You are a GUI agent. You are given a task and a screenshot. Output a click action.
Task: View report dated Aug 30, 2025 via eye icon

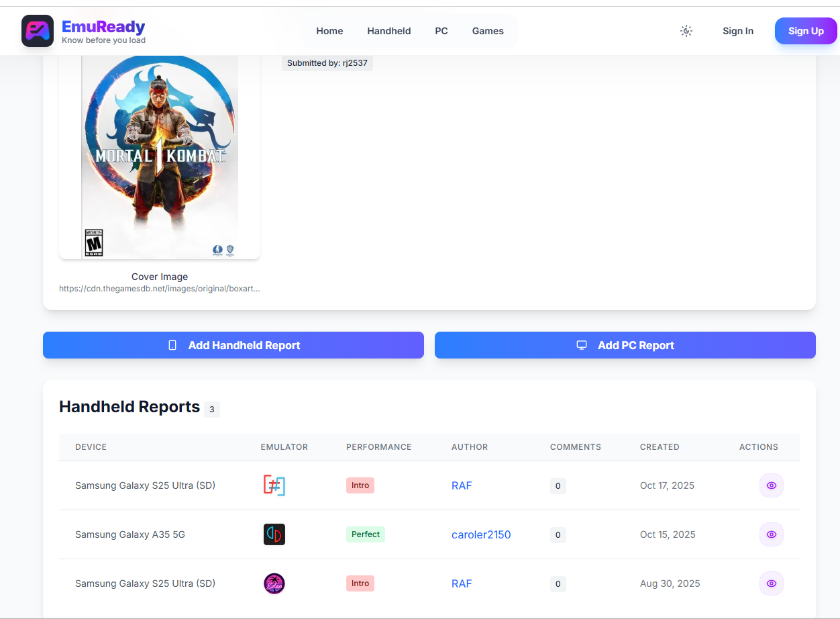pyautogui.click(x=772, y=583)
